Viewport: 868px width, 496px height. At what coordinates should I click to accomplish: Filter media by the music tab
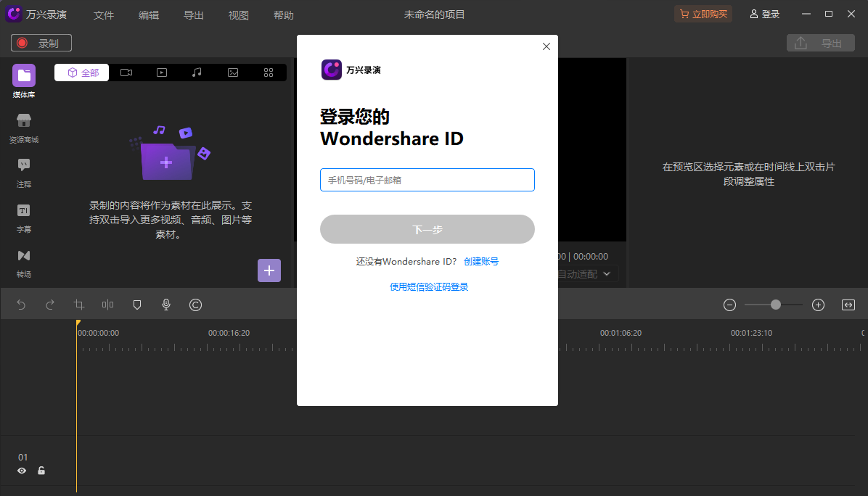coord(197,72)
